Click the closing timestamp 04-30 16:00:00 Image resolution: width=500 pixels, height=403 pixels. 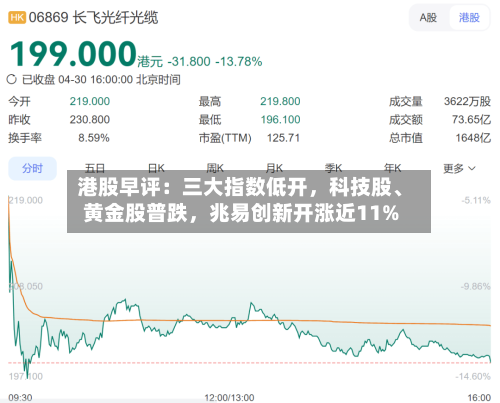pos(96,80)
